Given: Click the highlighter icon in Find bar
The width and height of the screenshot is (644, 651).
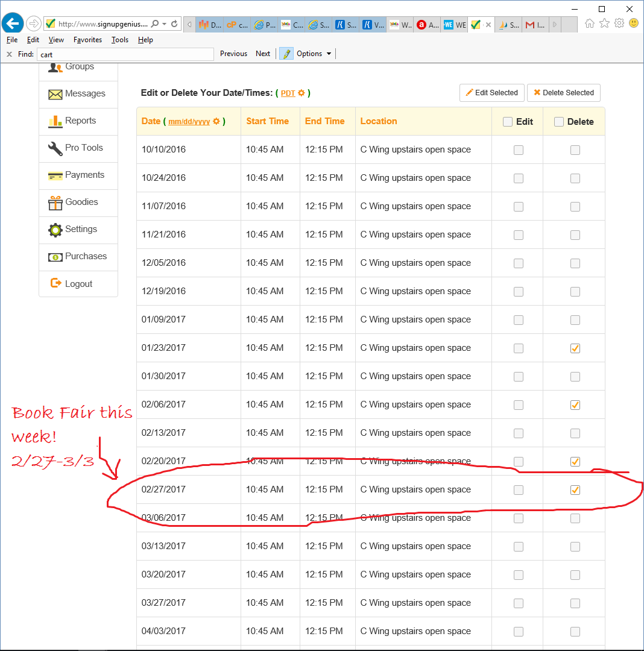Looking at the screenshot, I should 286,54.
